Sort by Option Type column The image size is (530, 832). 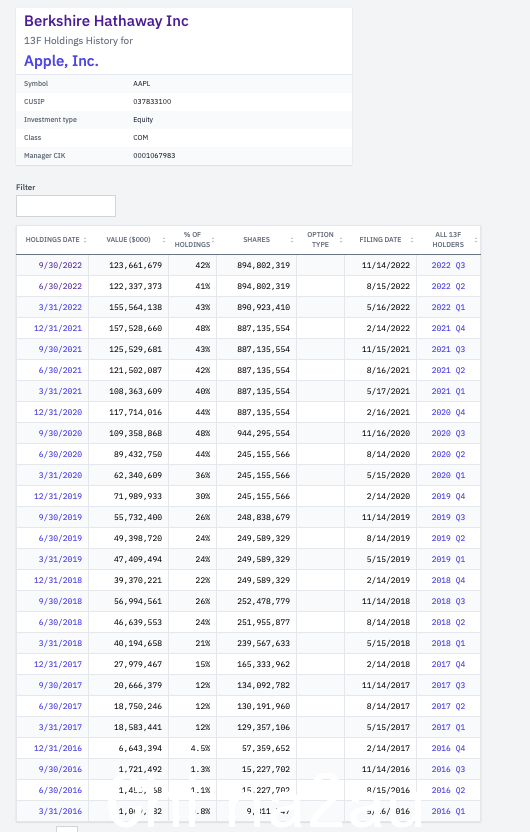(x=320, y=240)
